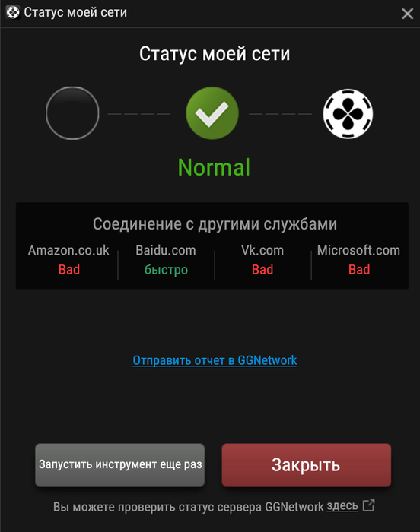420x532 pixels.
Task: Click the red Закрыть button
Action: click(x=306, y=465)
